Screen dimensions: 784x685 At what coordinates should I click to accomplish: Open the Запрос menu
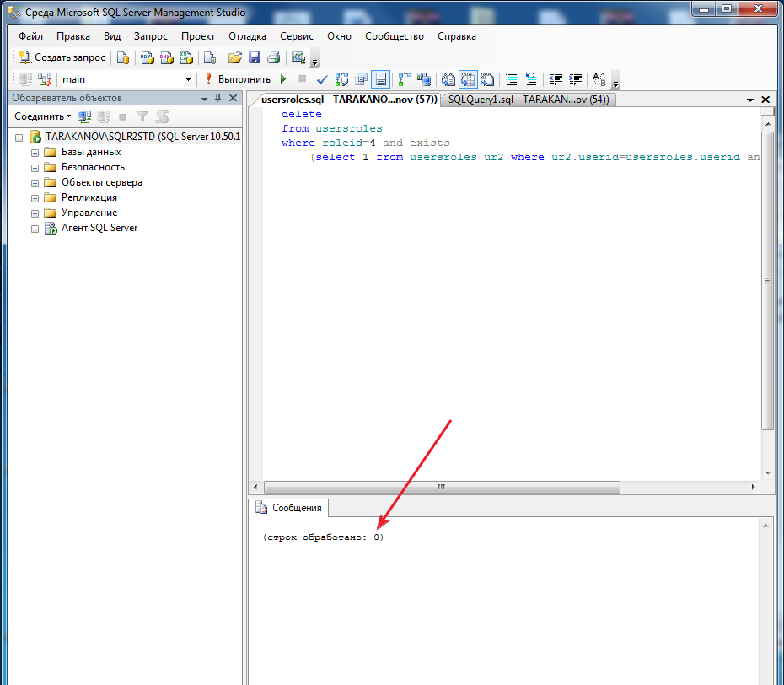coord(151,36)
